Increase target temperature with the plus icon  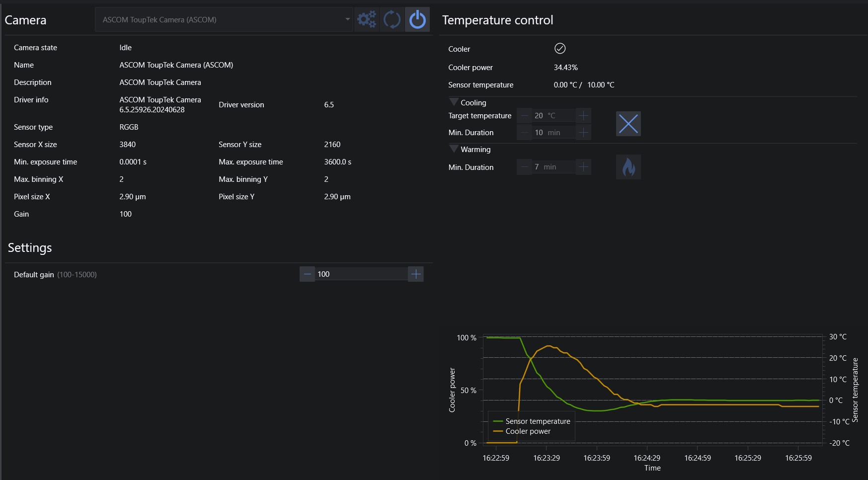(x=583, y=116)
